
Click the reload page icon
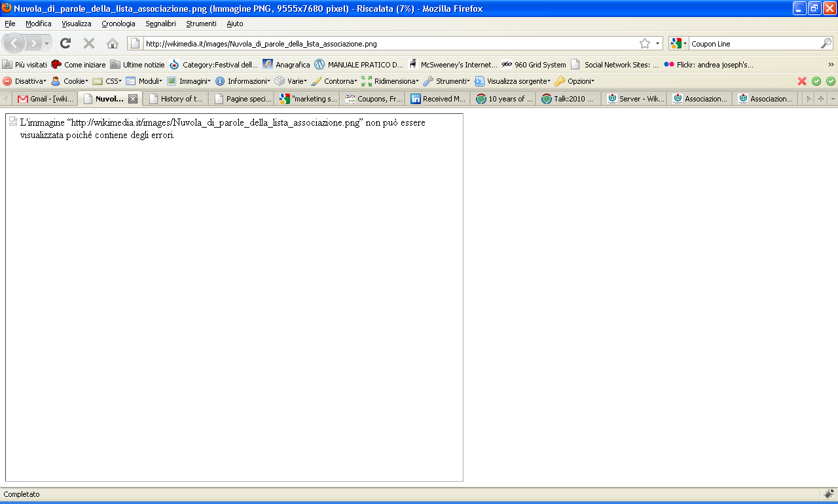65,43
